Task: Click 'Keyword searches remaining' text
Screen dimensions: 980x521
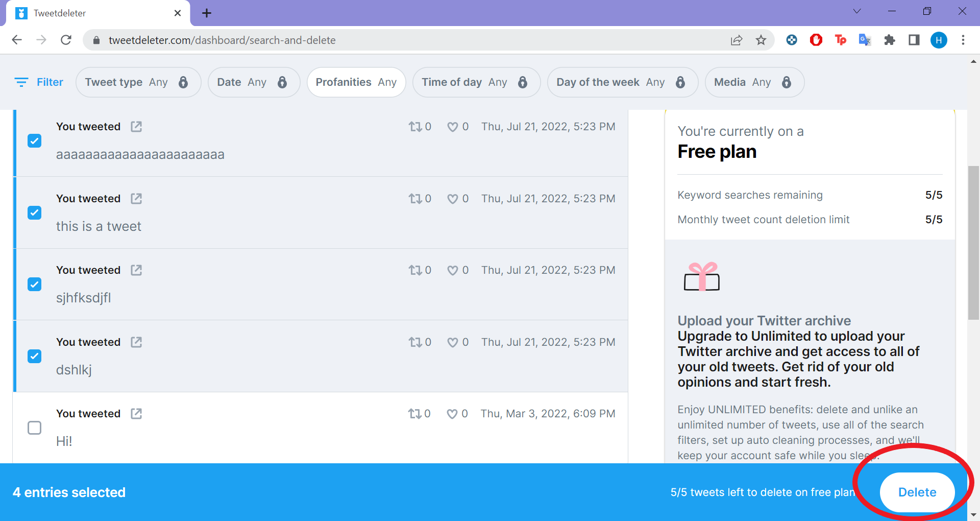Action: [750, 195]
